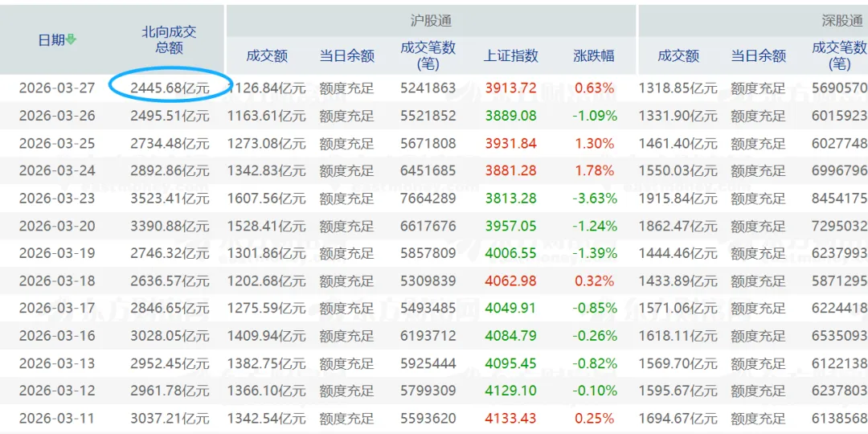This screenshot has width=868, height=434.
Task: Click the date cell 2026-03-11
Action: click(x=57, y=418)
